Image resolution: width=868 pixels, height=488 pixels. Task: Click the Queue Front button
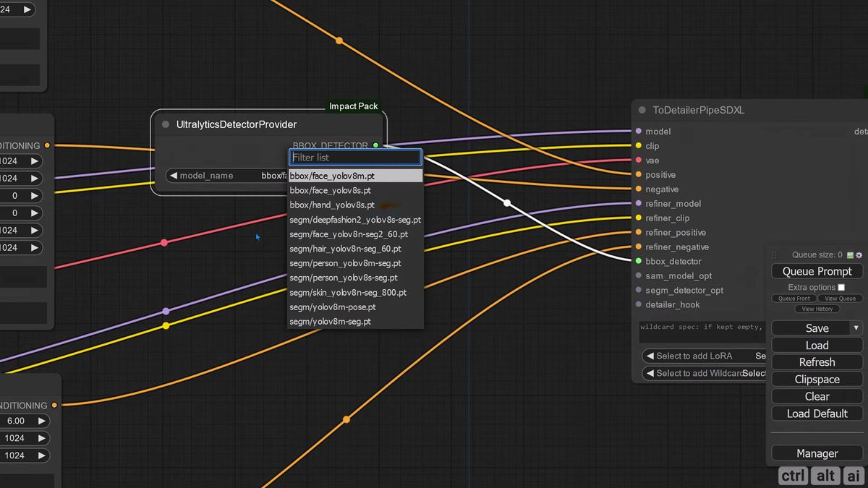tap(793, 298)
